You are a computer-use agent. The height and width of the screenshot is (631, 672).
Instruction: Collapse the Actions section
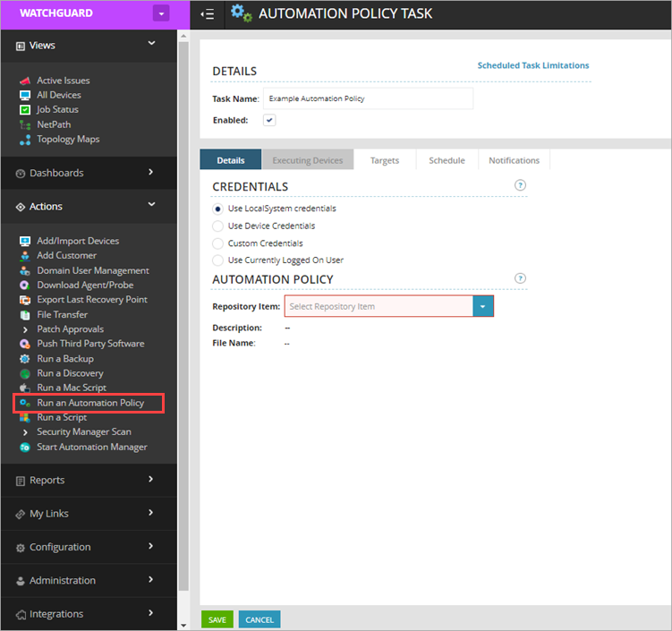[x=151, y=204]
